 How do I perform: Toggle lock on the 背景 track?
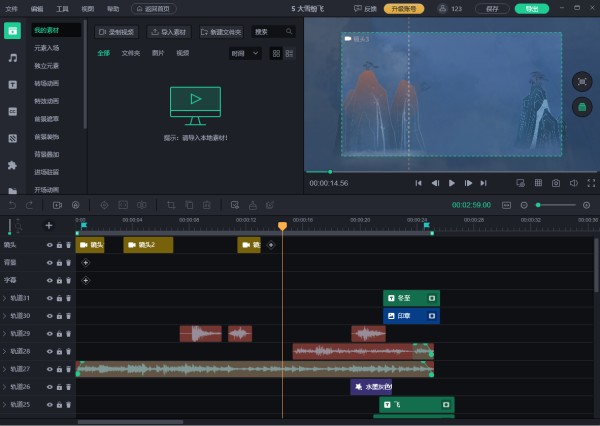click(x=59, y=262)
